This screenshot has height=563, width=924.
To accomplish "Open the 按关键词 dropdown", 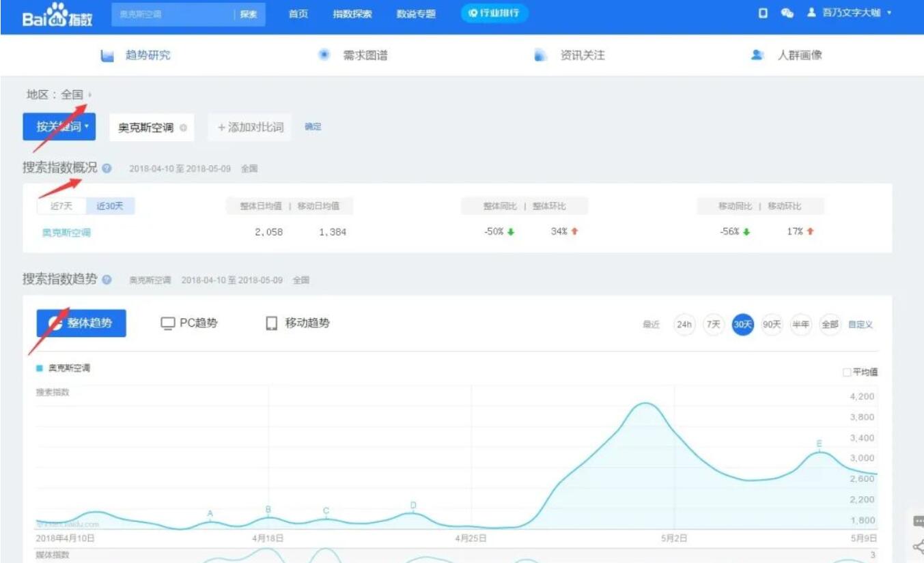I will [59, 127].
